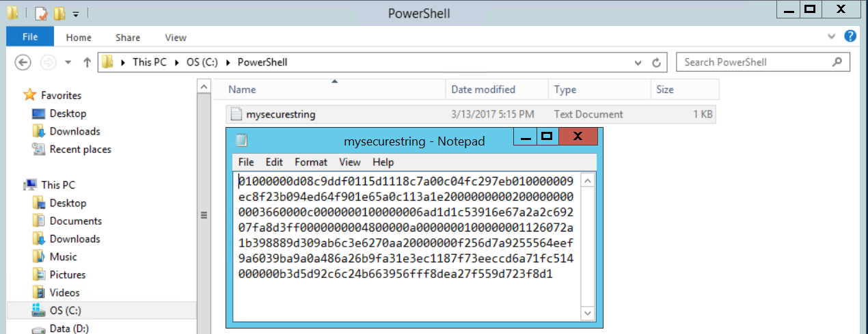The height and width of the screenshot is (334, 868).
Task: Switch to the View ribbon tab
Action: (x=176, y=38)
